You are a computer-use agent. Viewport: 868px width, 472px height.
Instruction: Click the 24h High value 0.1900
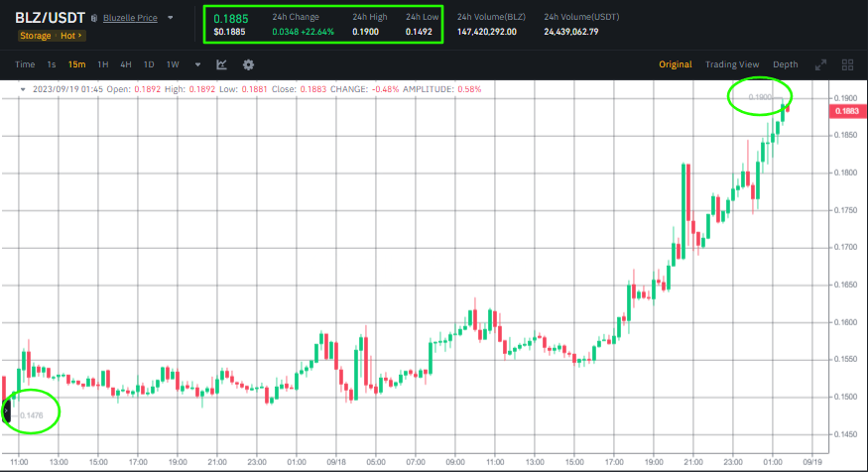tap(365, 32)
